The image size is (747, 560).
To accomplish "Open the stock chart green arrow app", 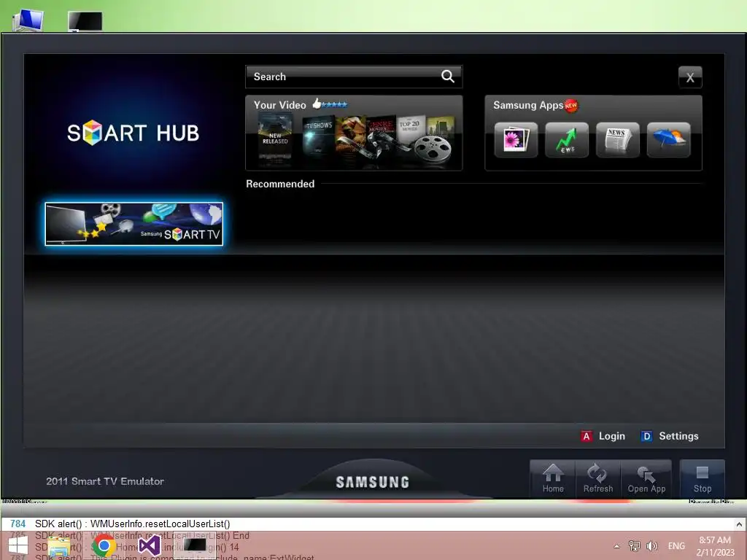I will pyautogui.click(x=567, y=139).
